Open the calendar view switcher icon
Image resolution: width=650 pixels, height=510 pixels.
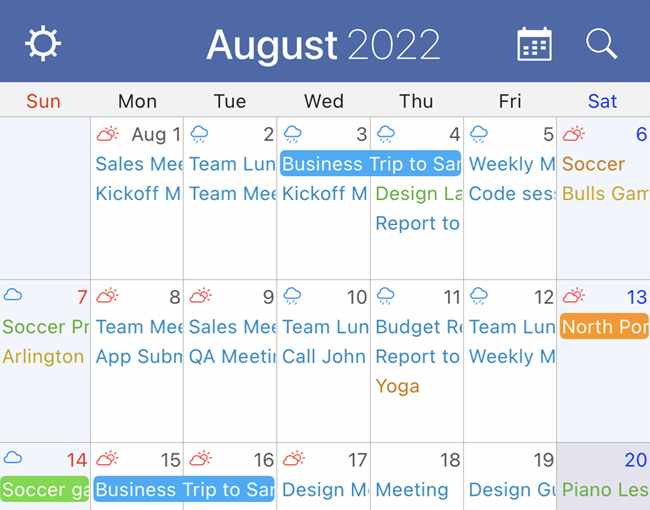[534, 44]
